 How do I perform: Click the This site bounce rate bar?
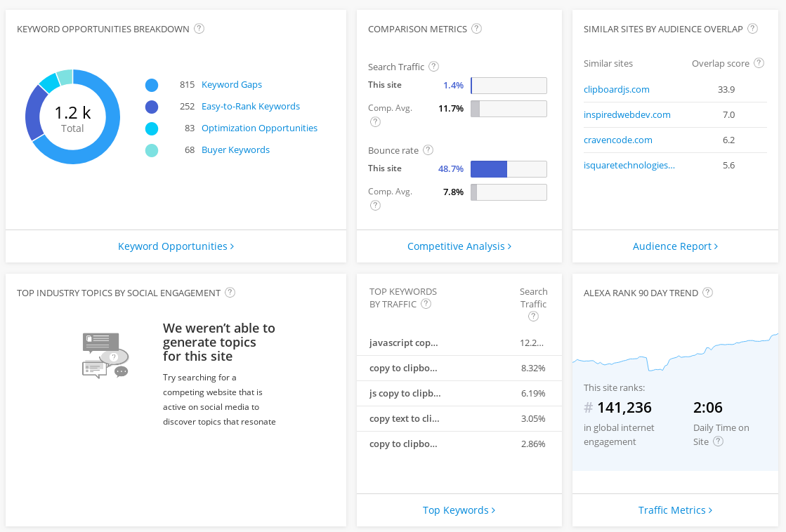[x=490, y=168]
